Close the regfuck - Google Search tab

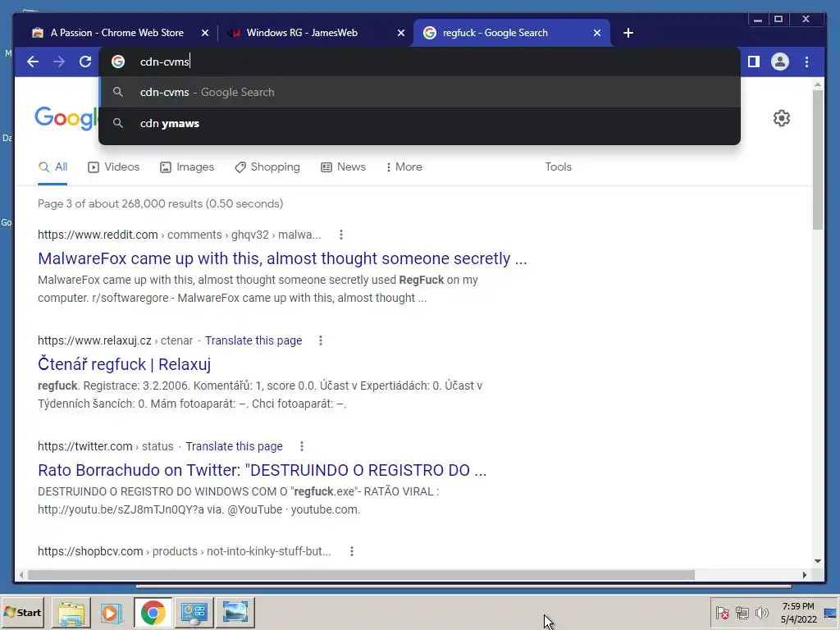[597, 33]
